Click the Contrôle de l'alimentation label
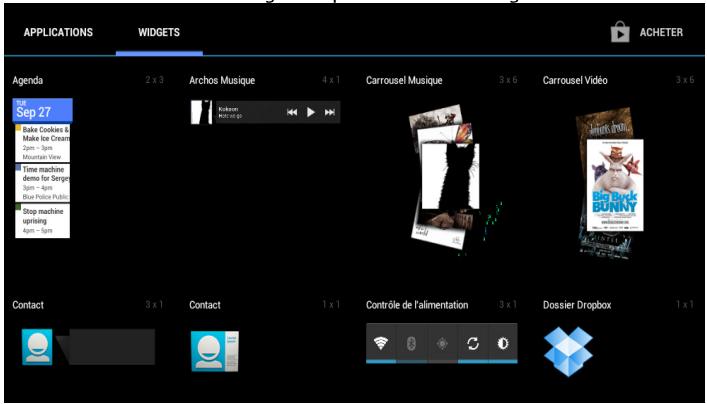707x404 pixels. (417, 305)
